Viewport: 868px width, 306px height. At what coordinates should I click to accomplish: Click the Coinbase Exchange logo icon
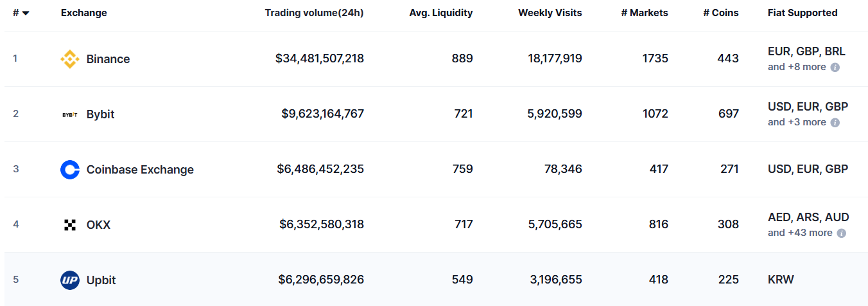70,170
